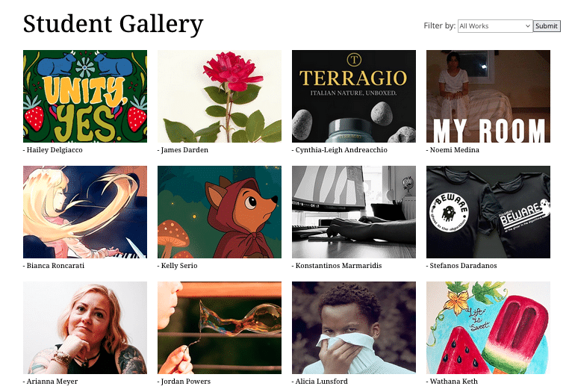
Task: View the bubble blowing photo
Action: (220, 328)
